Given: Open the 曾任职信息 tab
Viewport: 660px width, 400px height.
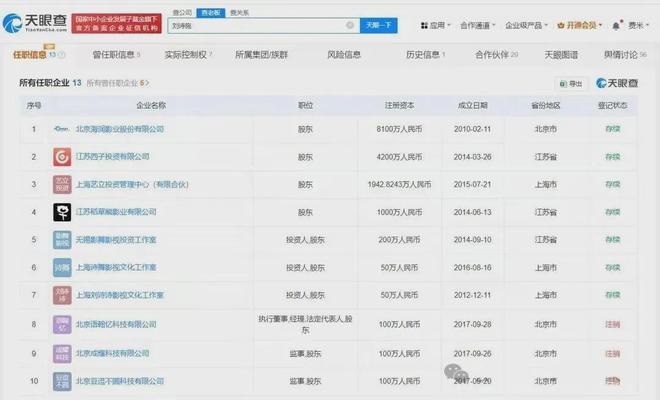Looking at the screenshot, I should (116, 55).
